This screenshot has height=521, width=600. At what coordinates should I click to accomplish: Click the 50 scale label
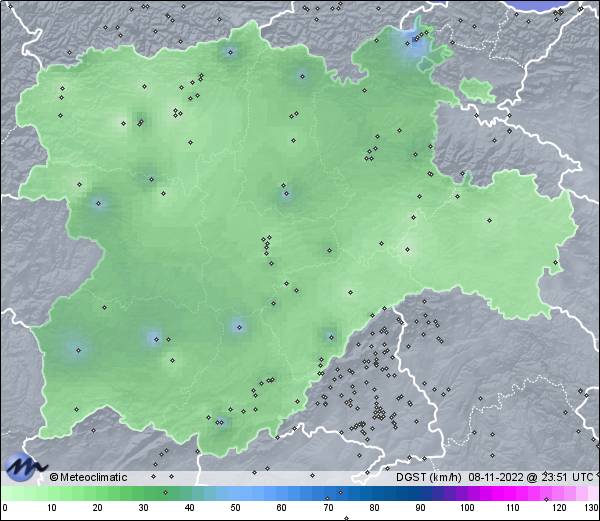[235, 508]
